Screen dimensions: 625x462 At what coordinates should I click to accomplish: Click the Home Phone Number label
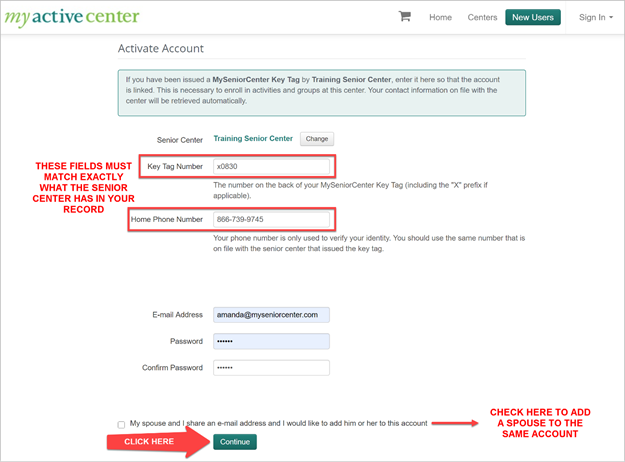coord(167,219)
